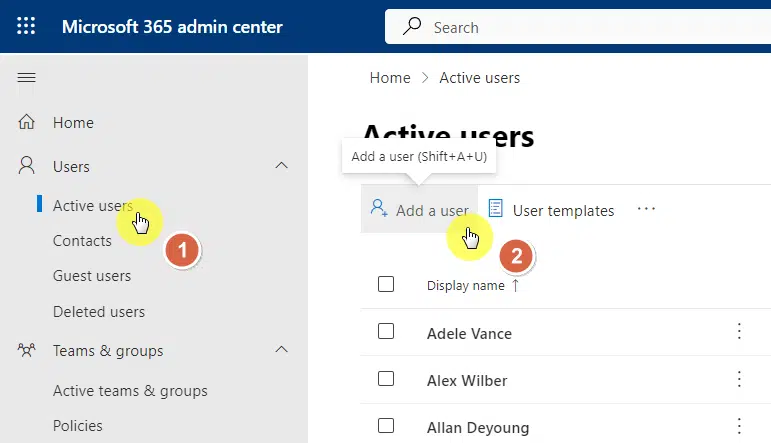Click the User templates document icon
This screenshot has height=443, width=771.
point(496,208)
